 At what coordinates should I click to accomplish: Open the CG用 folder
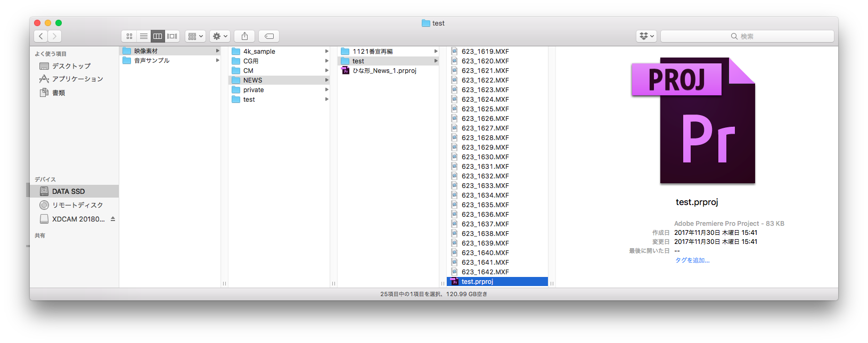[x=279, y=61]
